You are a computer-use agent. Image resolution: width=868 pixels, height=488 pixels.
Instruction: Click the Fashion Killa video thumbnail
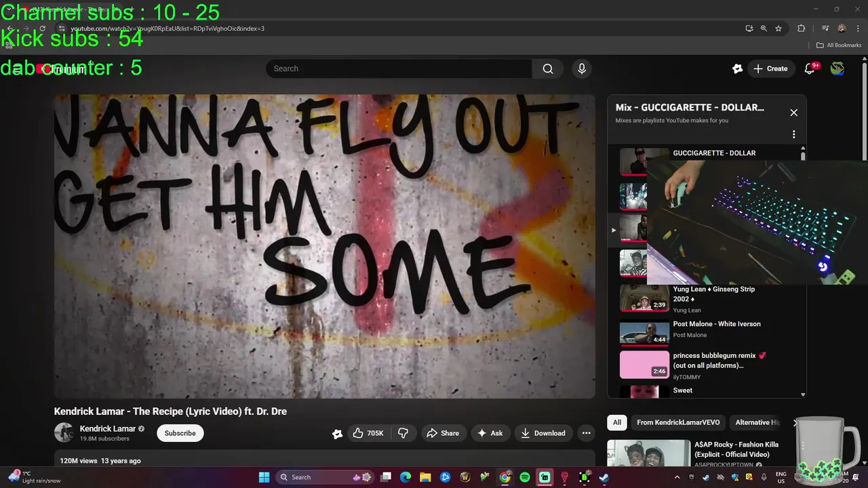click(648, 453)
